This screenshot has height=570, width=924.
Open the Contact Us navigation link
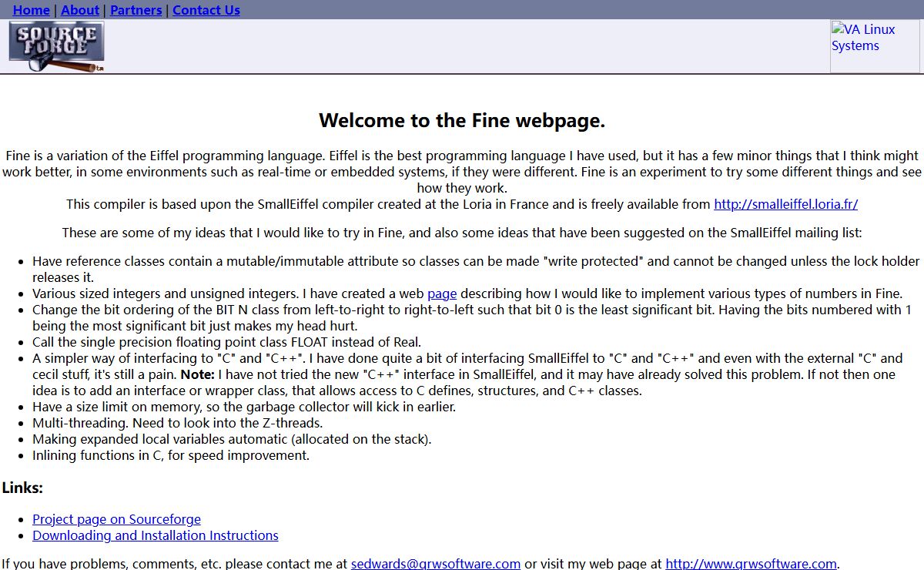(x=206, y=10)
